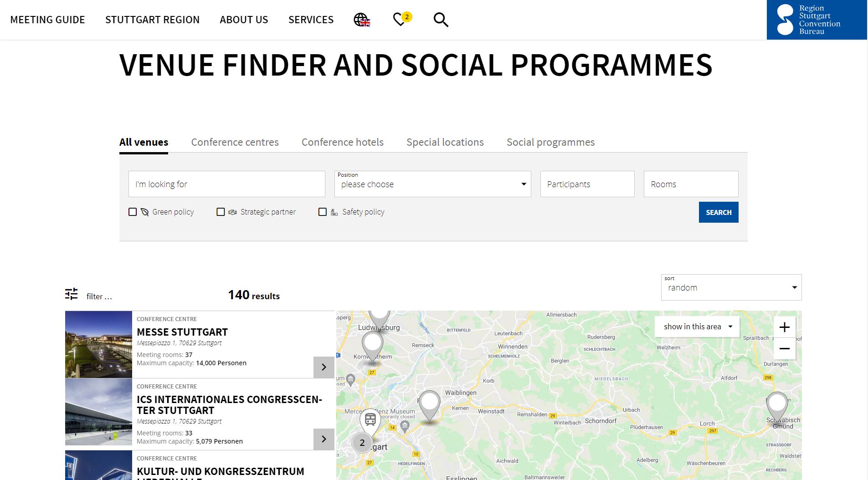Viewport: 868px width, 480px height.
Task: Click 'Maximum capacity: 14,000 Personen' text
Action: [191, 363]
